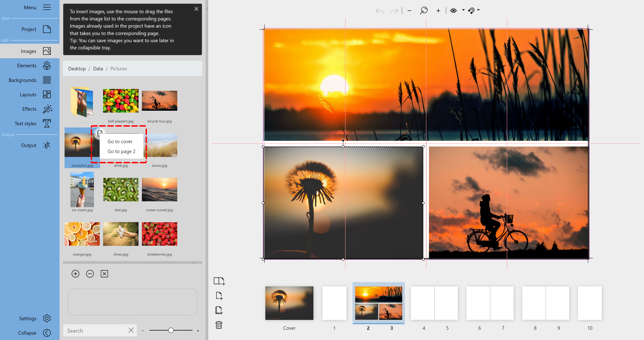
Task: Expand the image list bottom chevron
Action: click(194, 263)
